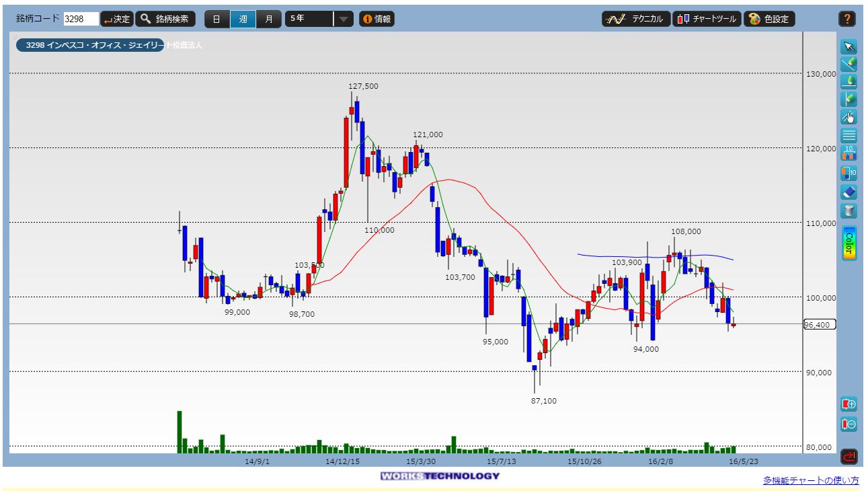Open the rainbow Color picker swatch
Image resolution: width=868 pixels, height=491 pixels.
click(849, 243)
